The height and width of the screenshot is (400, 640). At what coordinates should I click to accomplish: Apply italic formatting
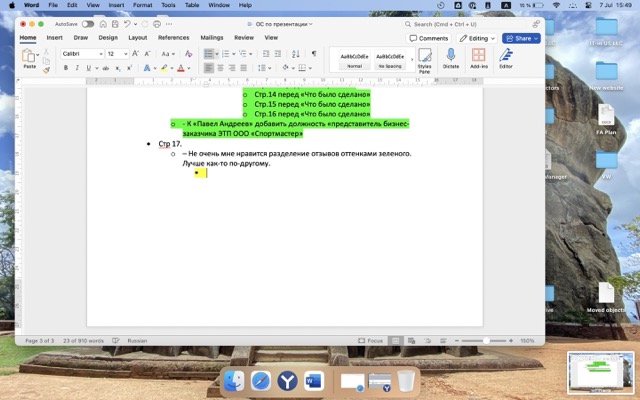coord(76,68)
